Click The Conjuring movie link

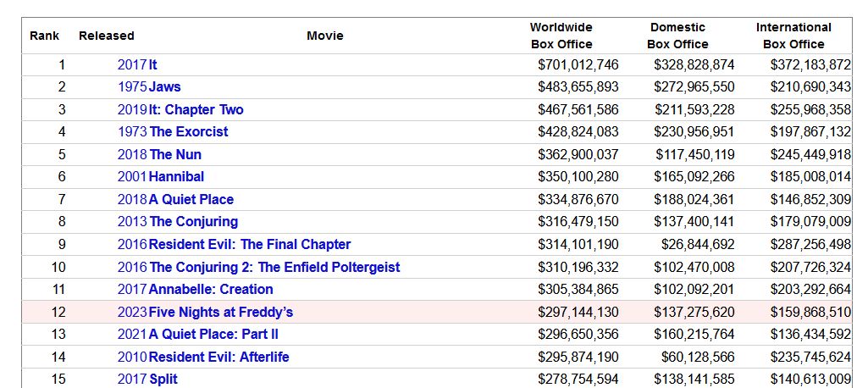pos(193,221)
